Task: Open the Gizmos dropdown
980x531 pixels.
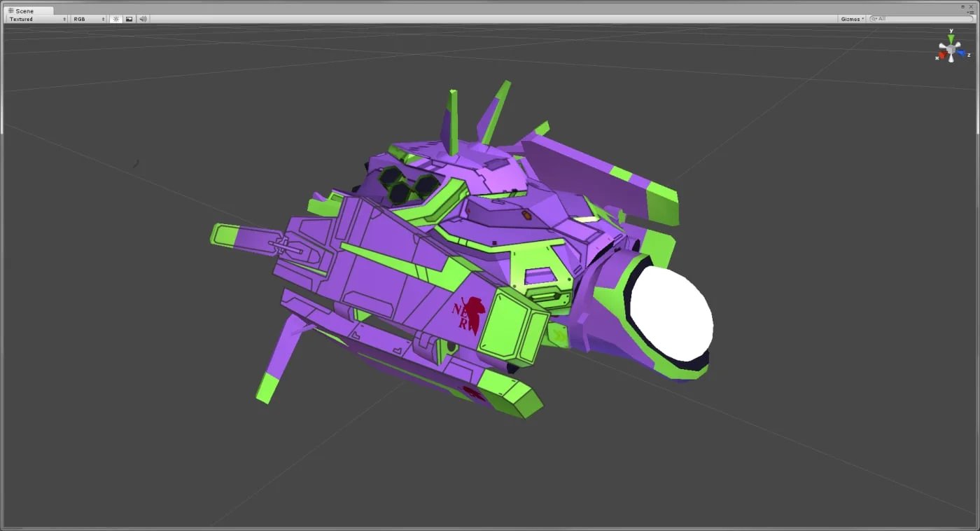Action: (852, 19)
